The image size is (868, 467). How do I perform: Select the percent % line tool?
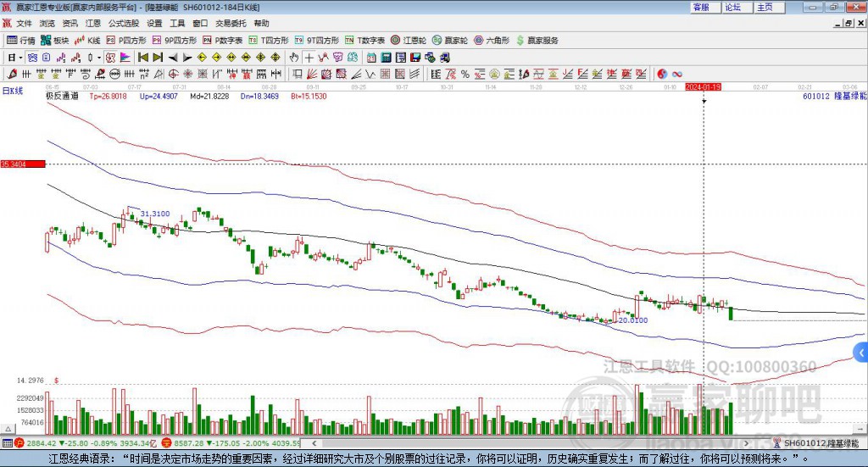click(x=465, y=74)
